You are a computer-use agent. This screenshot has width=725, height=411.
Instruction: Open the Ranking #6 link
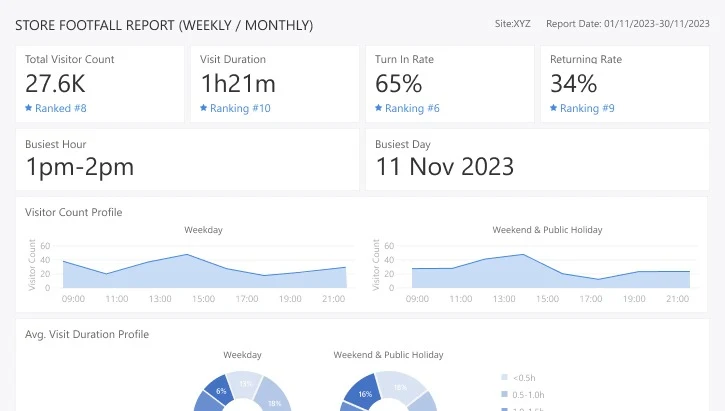click(412, 108)
